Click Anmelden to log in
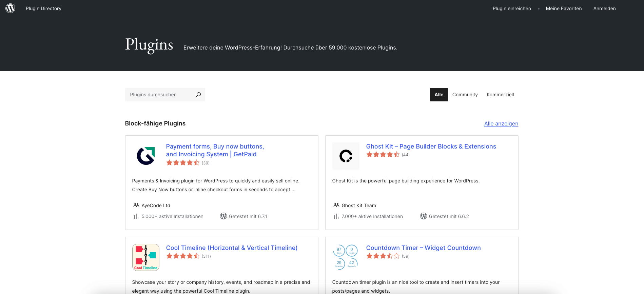The height and width of the screenshot is (294, 644). (604, 8)
